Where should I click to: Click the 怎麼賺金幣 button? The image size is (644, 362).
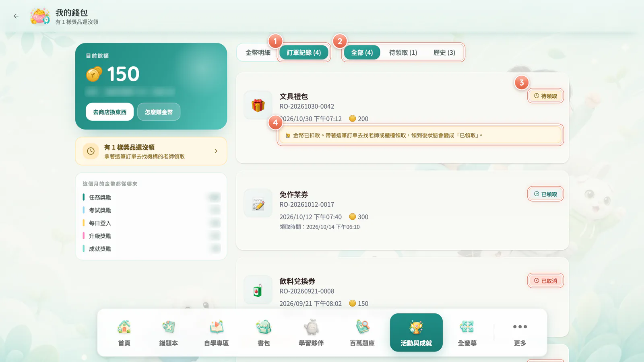[159, 112]
